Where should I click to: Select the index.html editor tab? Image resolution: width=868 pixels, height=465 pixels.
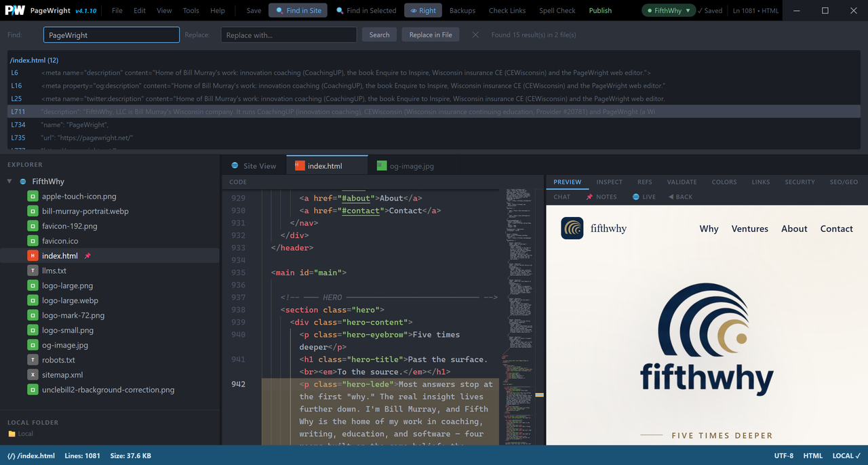pos(327,165)
